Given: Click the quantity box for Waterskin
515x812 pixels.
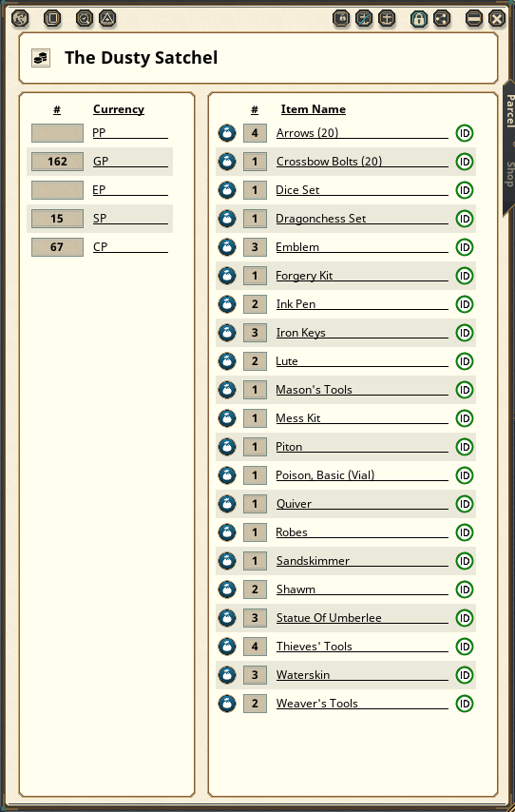Looking at the screenshot, I should (255, 675).
